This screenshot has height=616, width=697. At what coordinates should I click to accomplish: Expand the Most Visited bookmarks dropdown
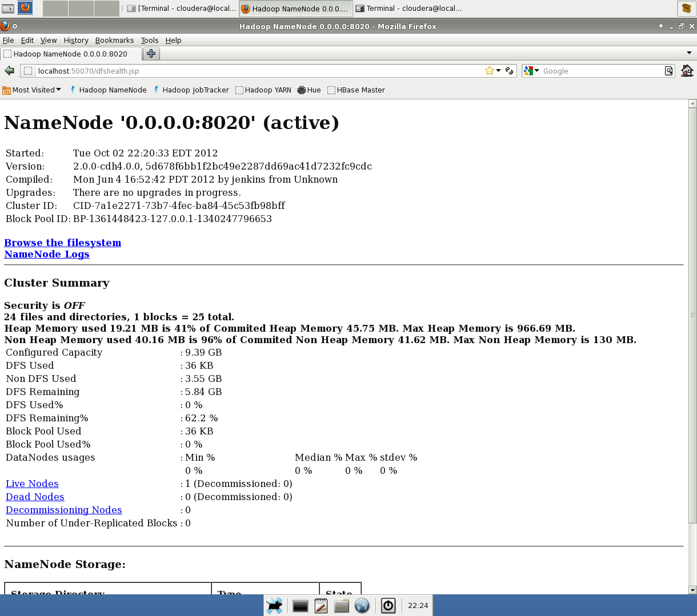pyautogui.click(x=32, y=90)
